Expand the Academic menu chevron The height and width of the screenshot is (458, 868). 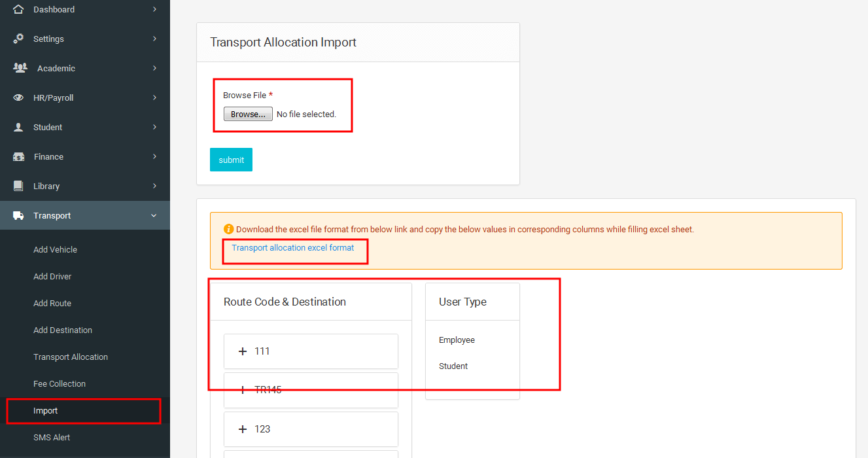pos(154,68)
